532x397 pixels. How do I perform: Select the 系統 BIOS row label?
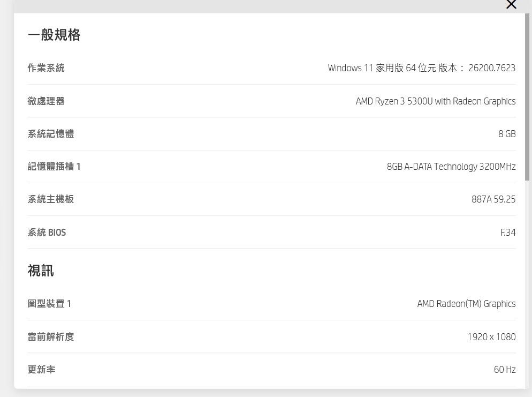[x=47, y=233]
